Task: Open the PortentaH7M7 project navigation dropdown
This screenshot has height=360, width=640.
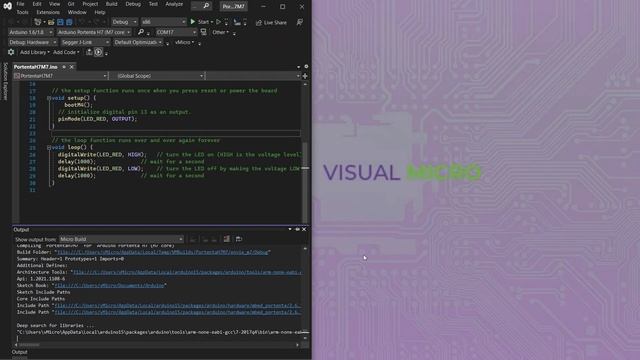Action: pos(60,76)
